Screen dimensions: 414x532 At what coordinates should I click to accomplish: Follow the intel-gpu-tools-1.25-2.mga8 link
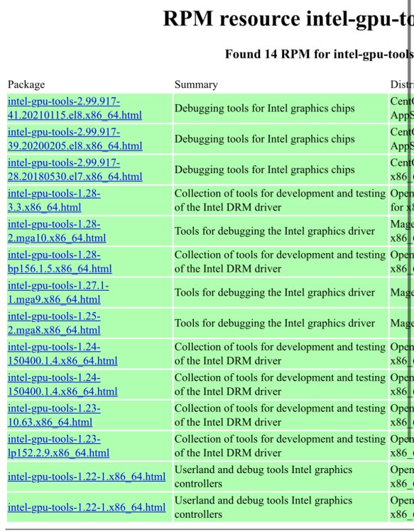click(54, 323)
